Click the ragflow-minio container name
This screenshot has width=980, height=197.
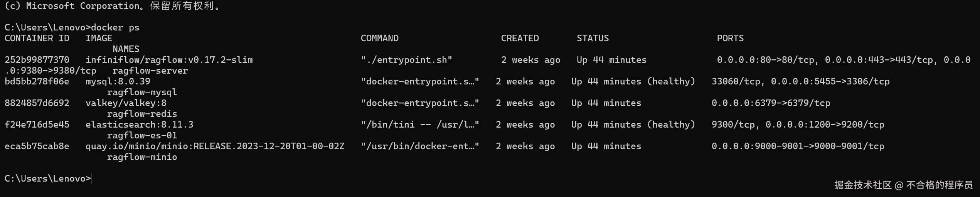coord(142,157)
